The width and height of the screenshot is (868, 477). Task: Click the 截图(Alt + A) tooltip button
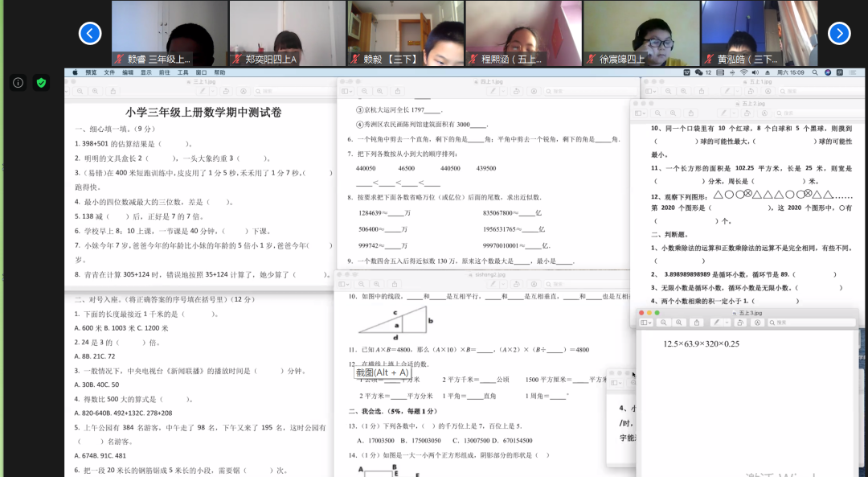click(382, 373)
